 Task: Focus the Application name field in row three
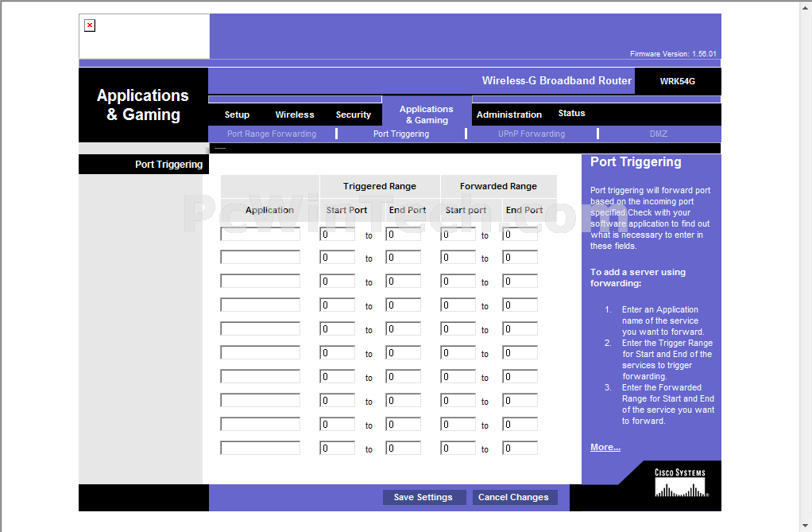260,282
